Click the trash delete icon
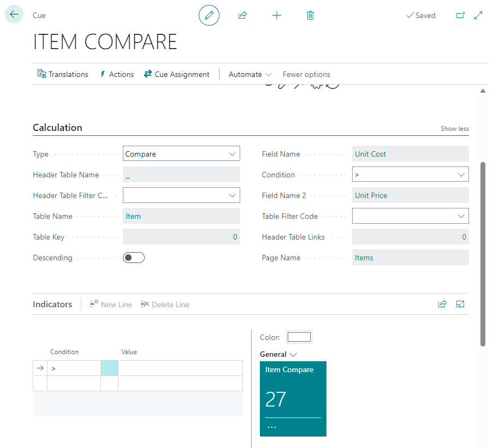Screen dimensions: 499x448 coord(310,15)
